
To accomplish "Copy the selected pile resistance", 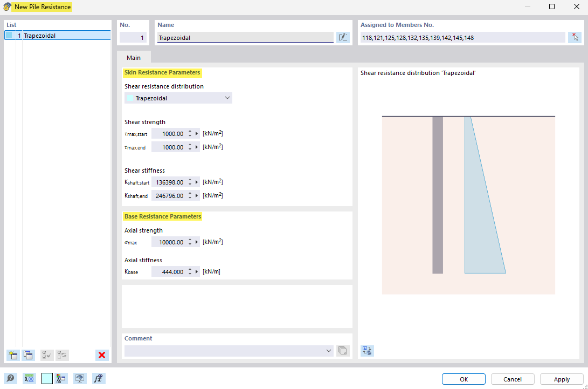I will tap(28, 355).
